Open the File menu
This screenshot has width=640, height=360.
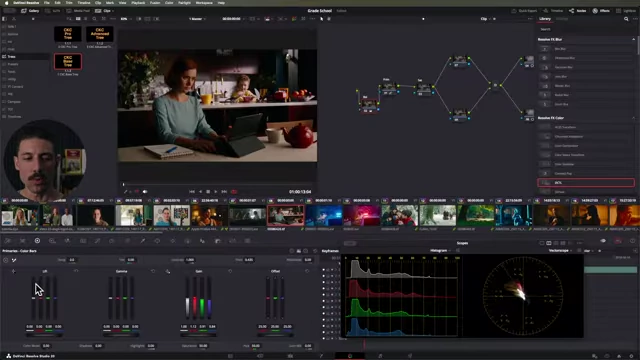(47, 2)
